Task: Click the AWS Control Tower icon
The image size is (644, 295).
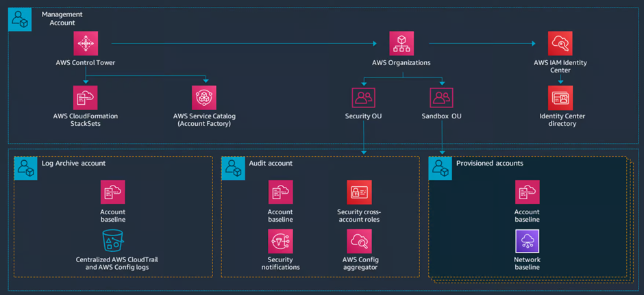Action: click(86, 44)
